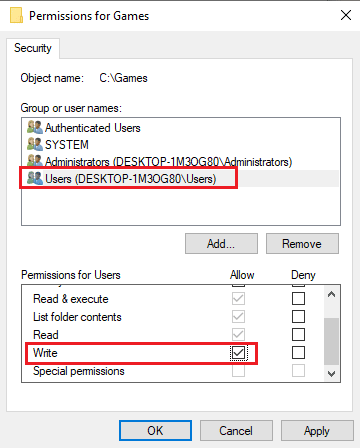Click the Add... button
Viewport: 360px width, 448px height.
pyautogui.click(x=221, y=244)
